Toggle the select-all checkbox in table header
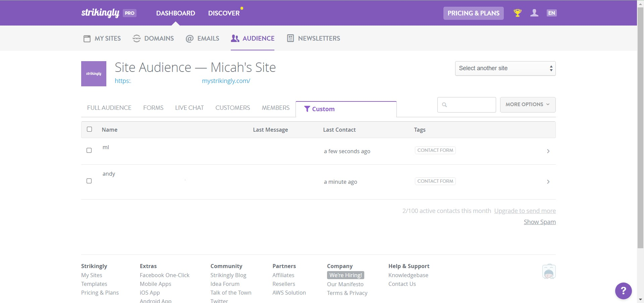 89,129
